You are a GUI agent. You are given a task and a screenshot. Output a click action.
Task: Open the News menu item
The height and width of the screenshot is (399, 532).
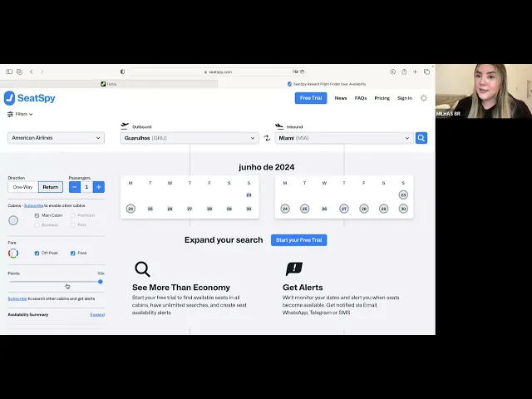(341, 98)
